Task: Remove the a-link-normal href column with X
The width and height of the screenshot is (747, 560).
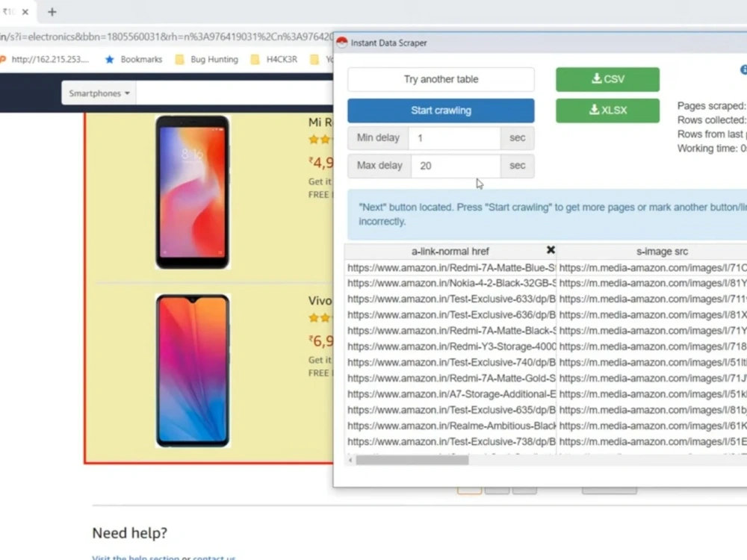Action: 551,250
